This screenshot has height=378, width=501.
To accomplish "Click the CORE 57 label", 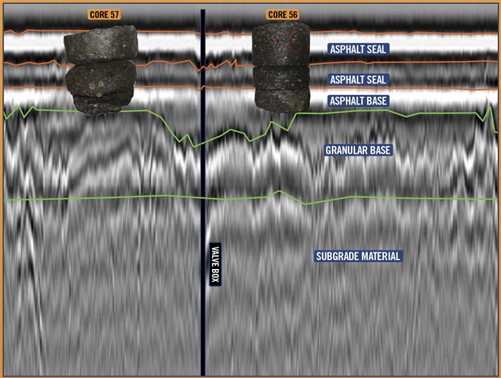I will 104,15.
